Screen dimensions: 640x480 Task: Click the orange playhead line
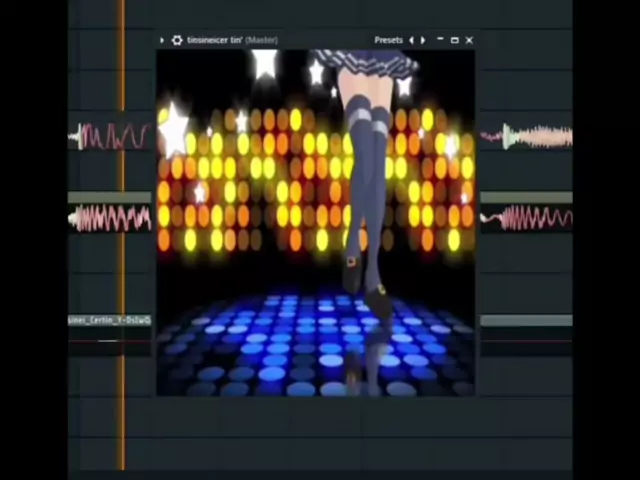point(123,420)
